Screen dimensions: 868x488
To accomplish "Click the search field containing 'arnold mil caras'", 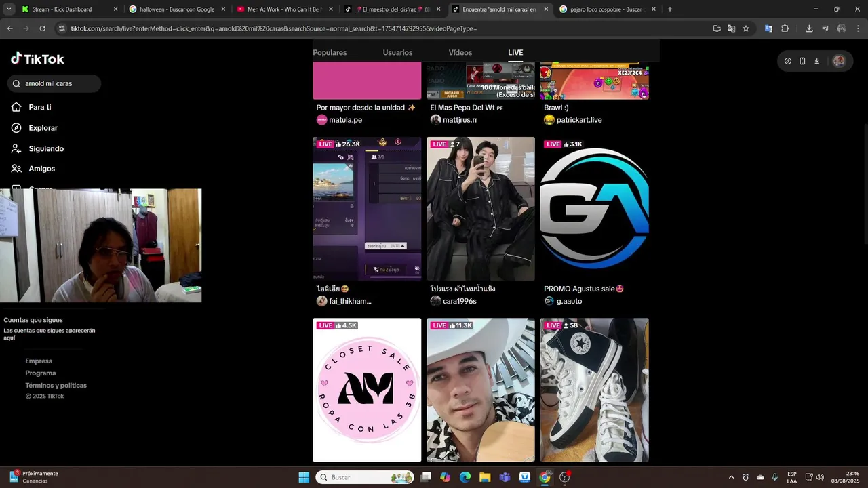I will (x=54, y=83).
